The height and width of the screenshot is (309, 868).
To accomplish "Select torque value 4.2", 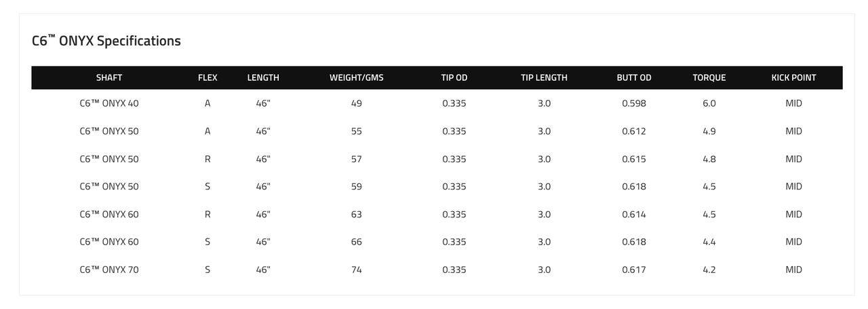I will tap(709, 270).
